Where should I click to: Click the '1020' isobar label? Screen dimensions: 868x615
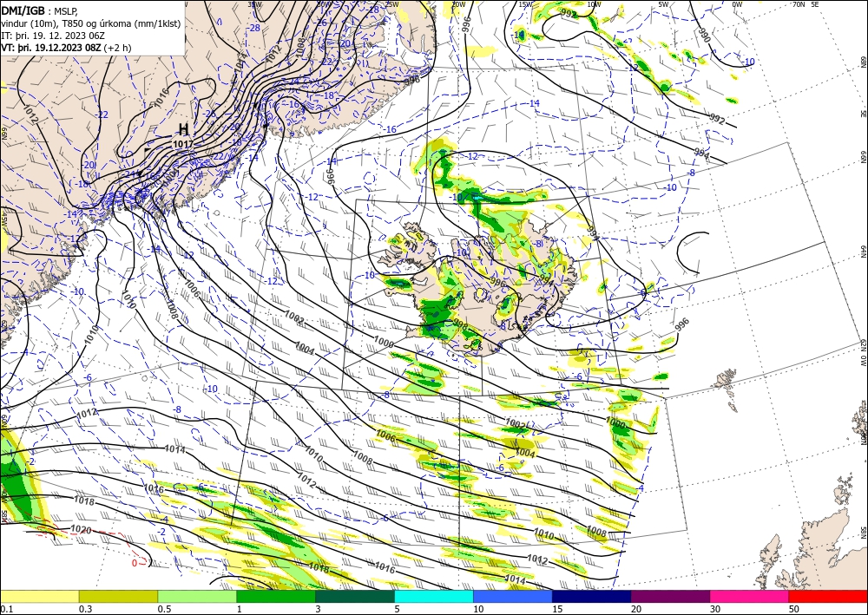[81, 530]
